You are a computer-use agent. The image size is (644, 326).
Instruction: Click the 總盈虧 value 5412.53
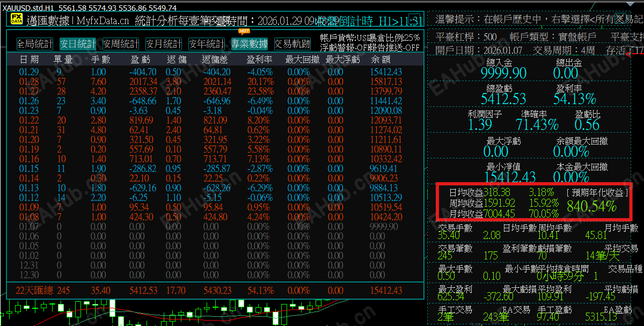tap(503, 99)
